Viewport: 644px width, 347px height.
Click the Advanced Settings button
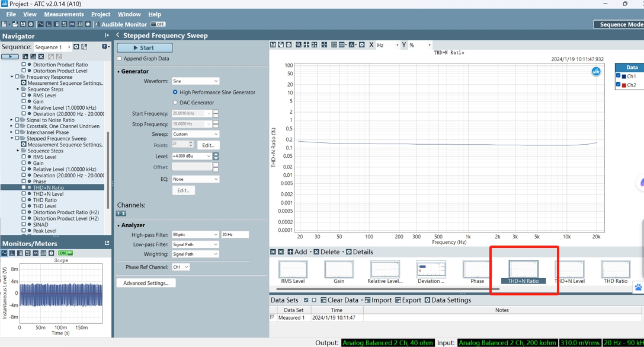click(146, 283)
